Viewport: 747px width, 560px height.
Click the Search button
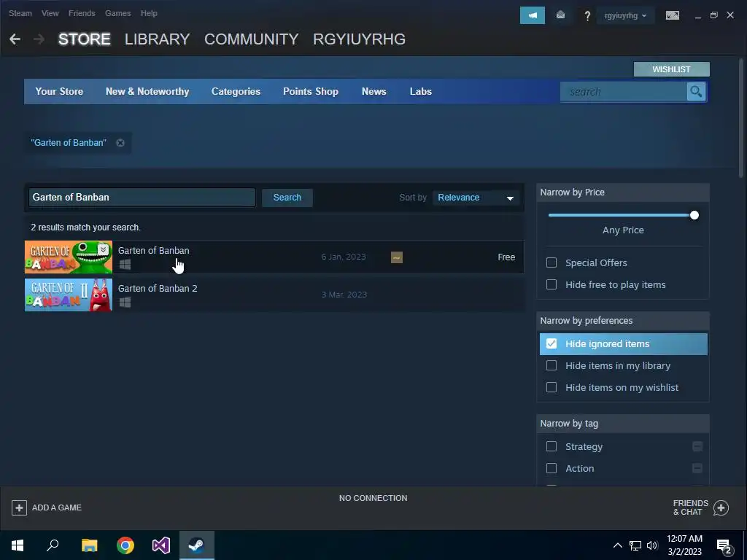(x=287, y=198)
